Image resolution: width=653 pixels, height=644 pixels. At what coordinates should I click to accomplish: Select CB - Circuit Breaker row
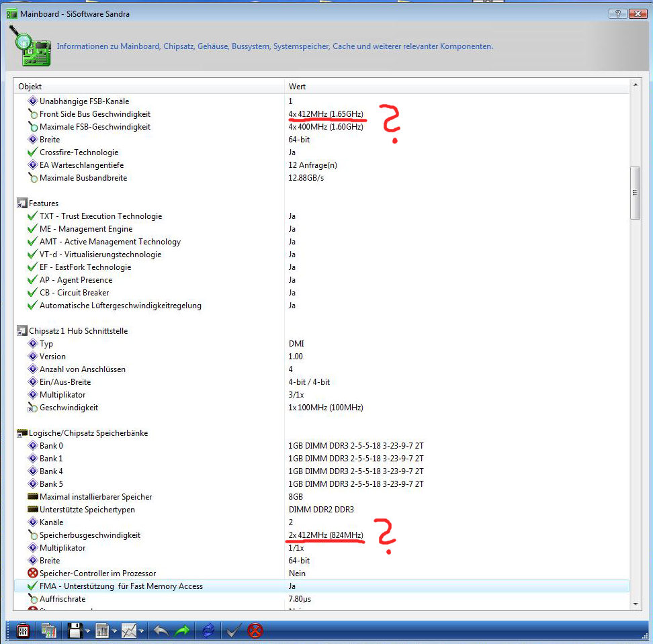pyautogui.click(x=322, y=293)
